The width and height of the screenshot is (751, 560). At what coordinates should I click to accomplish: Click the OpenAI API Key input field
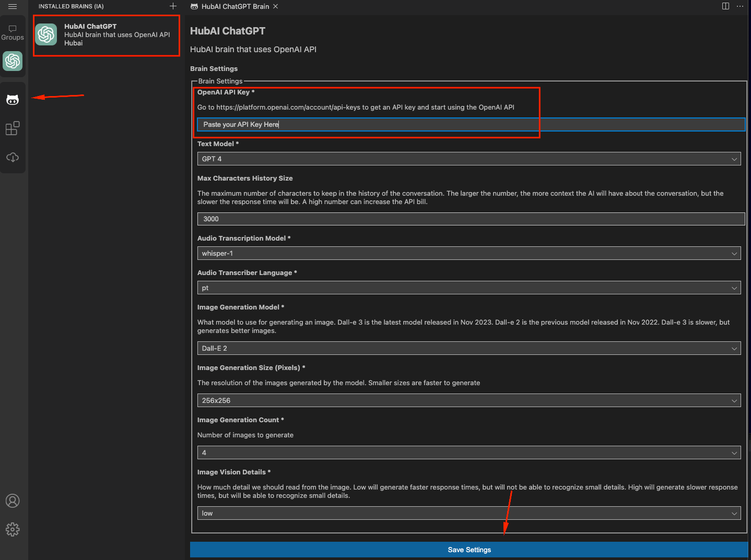tap(471, 124)
